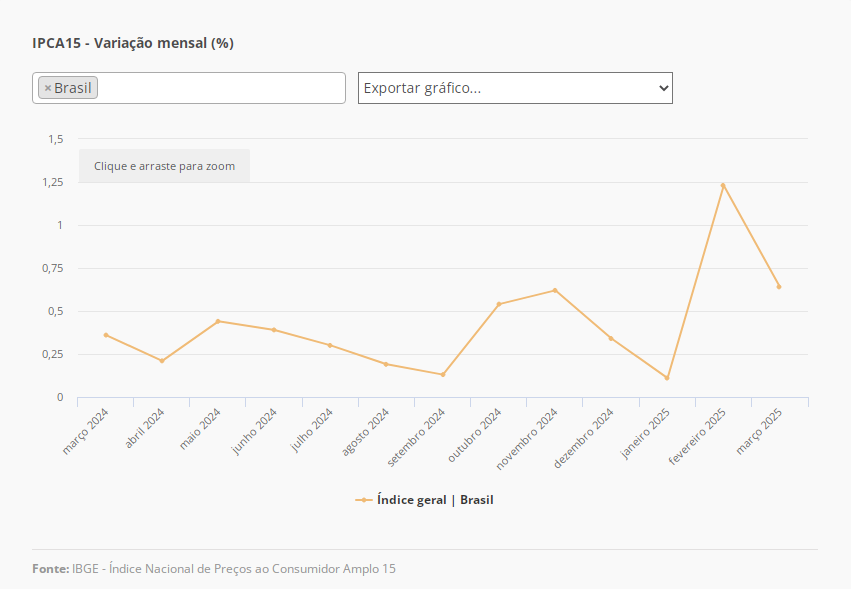851x589 pixels.
Task: Select the setembro 2024 low data point
Action: [x=442, y=375]
